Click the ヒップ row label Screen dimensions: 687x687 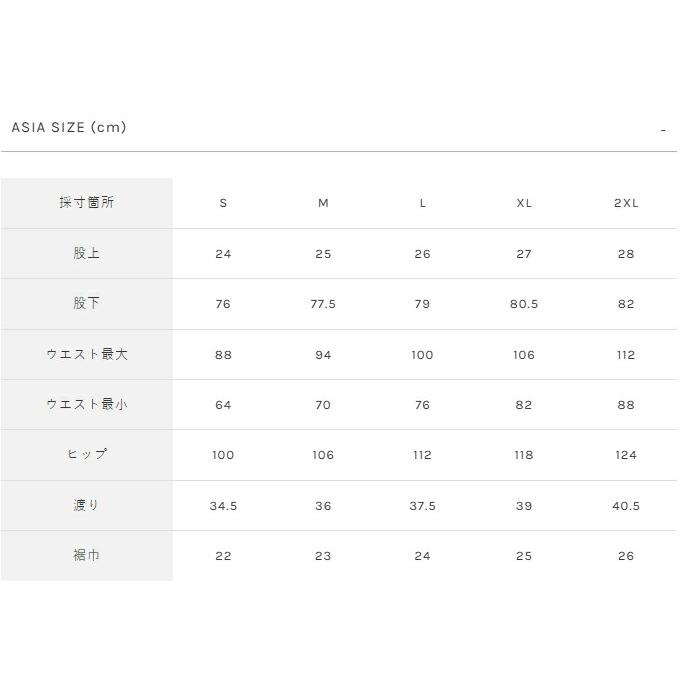tap(87, 455)
